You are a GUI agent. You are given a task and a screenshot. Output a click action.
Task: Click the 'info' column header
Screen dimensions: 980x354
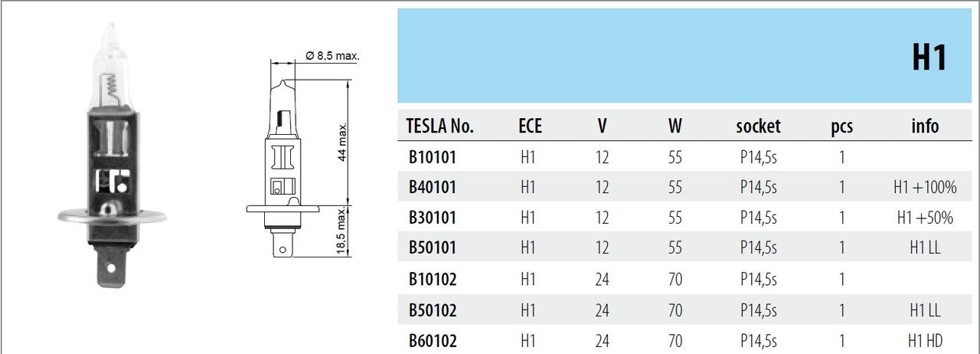click(x=925, y=126)
